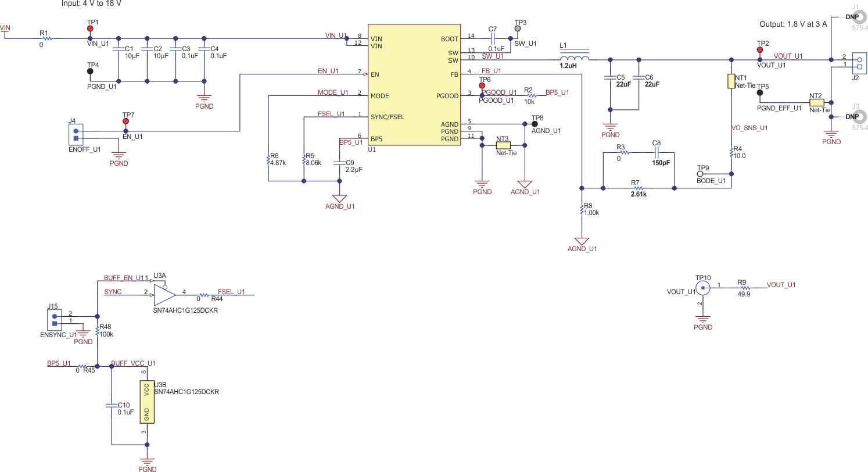The image size is (868, 472).
Task: Select the TP1 red test point
Action: [91, 27]
